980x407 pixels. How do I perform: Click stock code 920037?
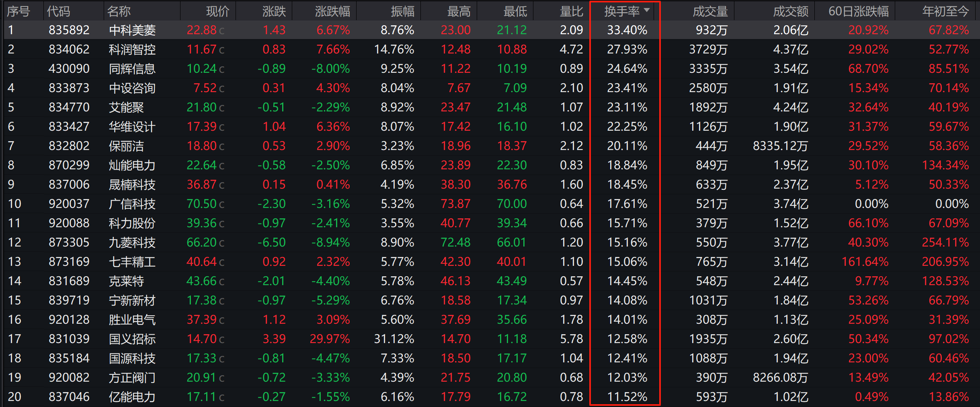pyautogui.click(x=69, y=204)
